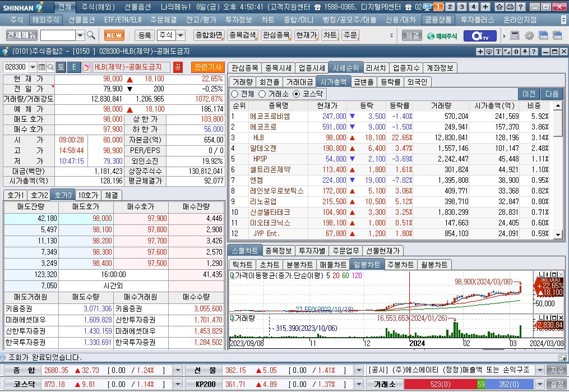Select 알테오젠 row in the ranking list
This screenshot has width=569, height=392.
(x=391, y=149)
